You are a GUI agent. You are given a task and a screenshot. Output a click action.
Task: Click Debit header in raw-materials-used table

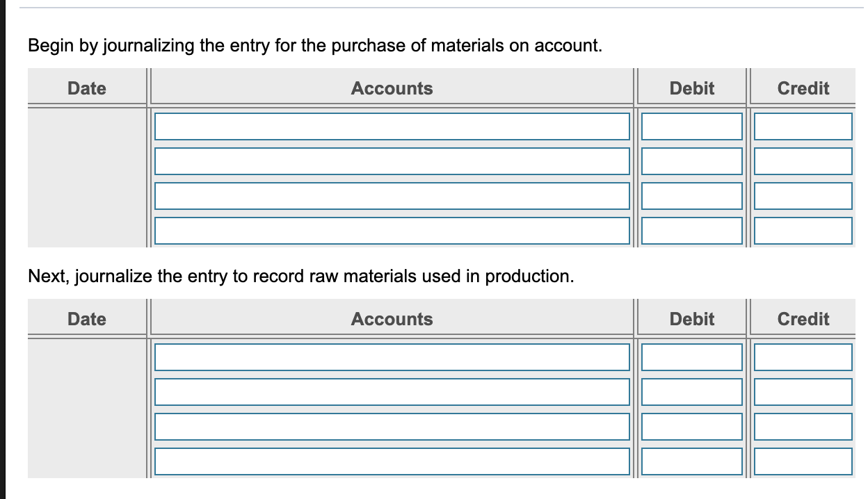(x=692, y=319)
